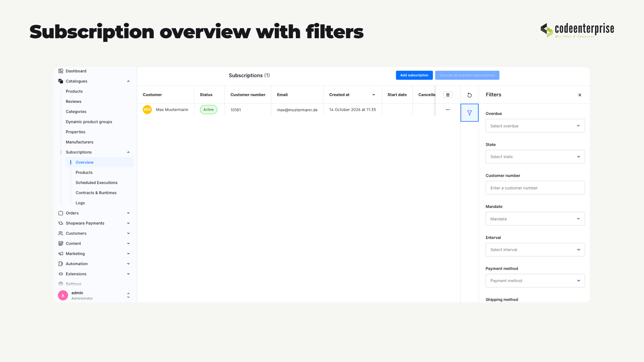Click the Extensions plug icon
Image resolution: width=644 pixels, height=362 pixels.
pos(61,274)
